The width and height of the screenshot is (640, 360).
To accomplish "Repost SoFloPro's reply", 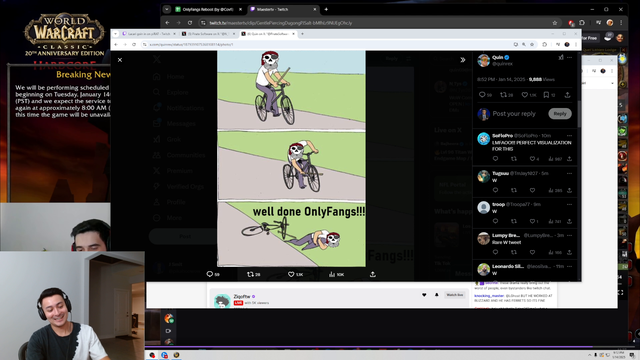I will tap(514, 159).
